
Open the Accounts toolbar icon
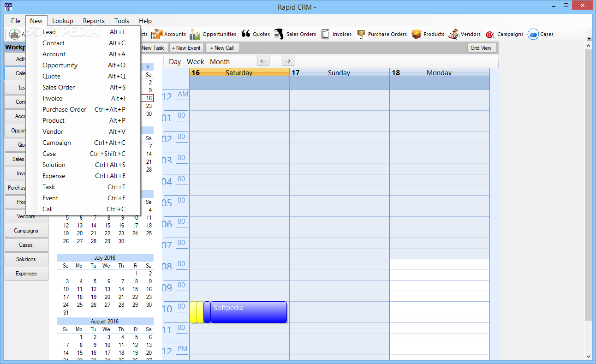pos(168,34)
